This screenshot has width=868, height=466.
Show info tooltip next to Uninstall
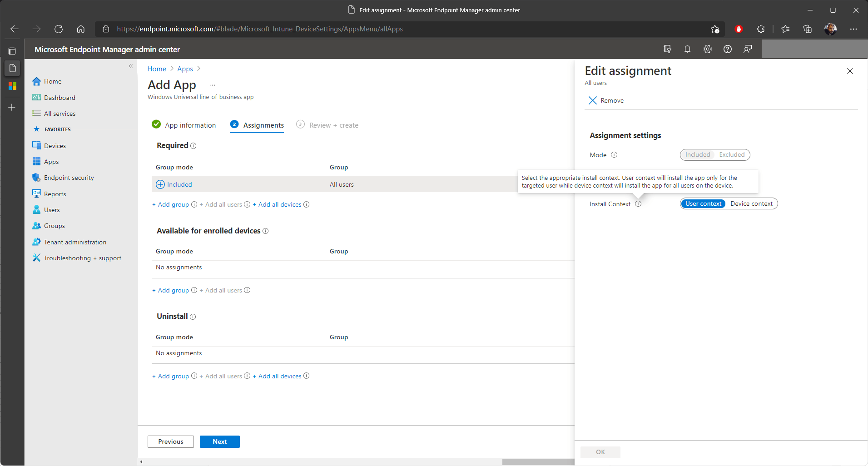(x=193, y=317)
